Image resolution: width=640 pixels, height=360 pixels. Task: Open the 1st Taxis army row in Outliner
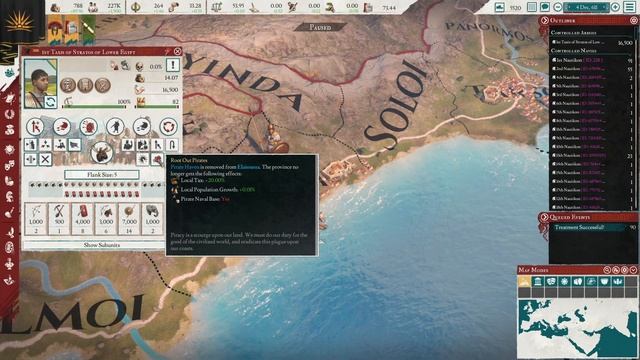pos(592,42)
